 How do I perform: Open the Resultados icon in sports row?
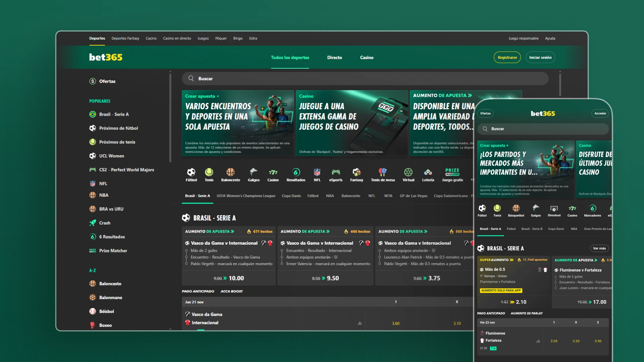click(296, 172)
